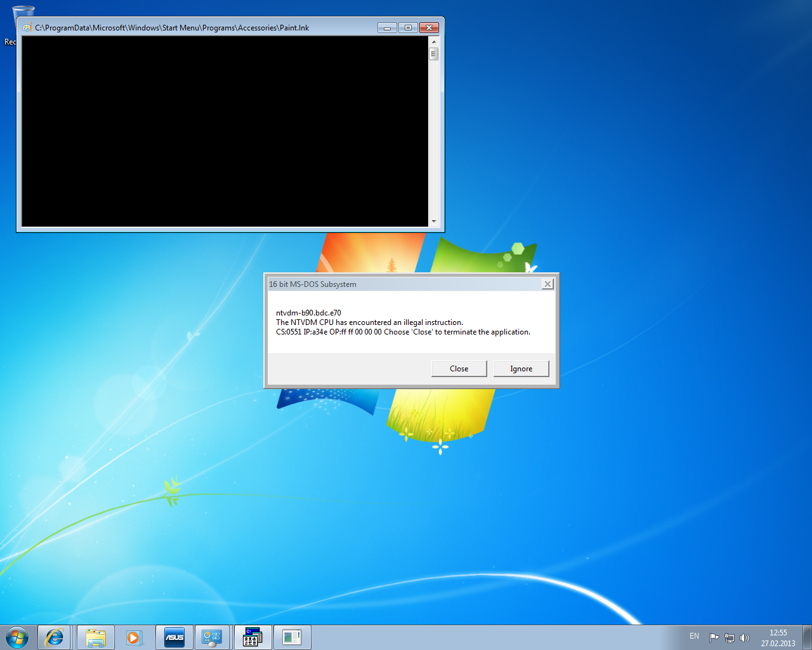The height and width of the screenshot is (650, 812).
Task: Open the volume speaker tray icon
Action: tap(745, 637)
